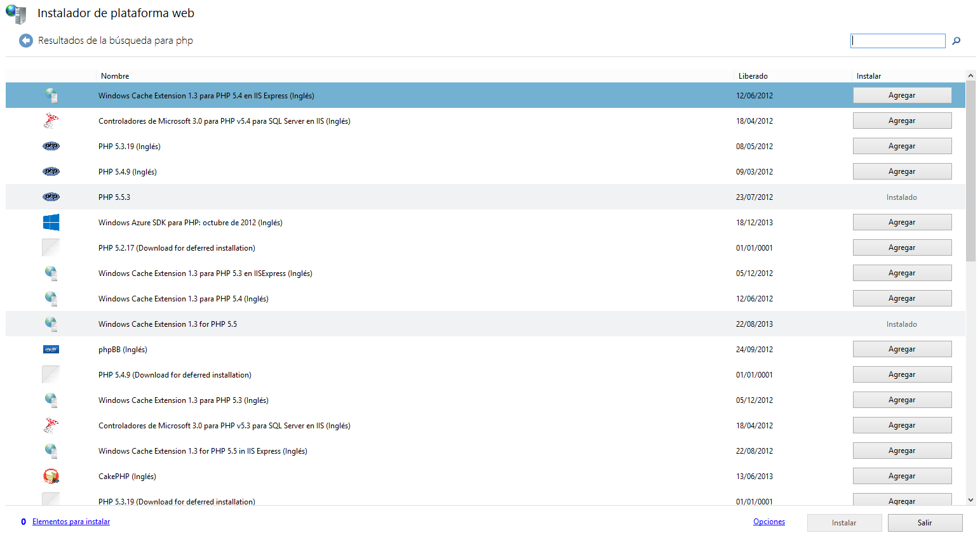Add Cache Extension 1.3 para PHP 5.3 (Inglés)

coord(902,400)
